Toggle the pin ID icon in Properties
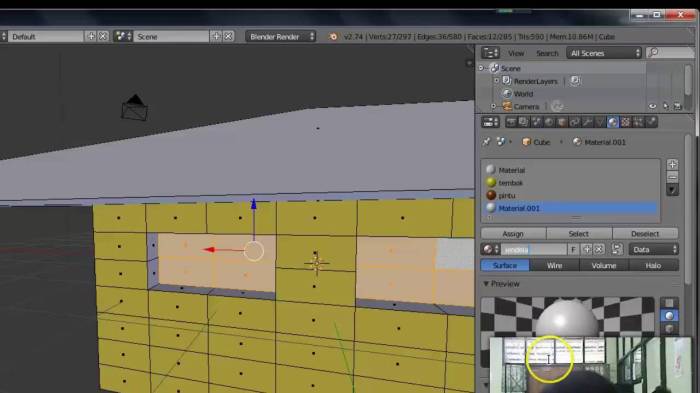This screenshot has width=700, height=393. (486, 142)
